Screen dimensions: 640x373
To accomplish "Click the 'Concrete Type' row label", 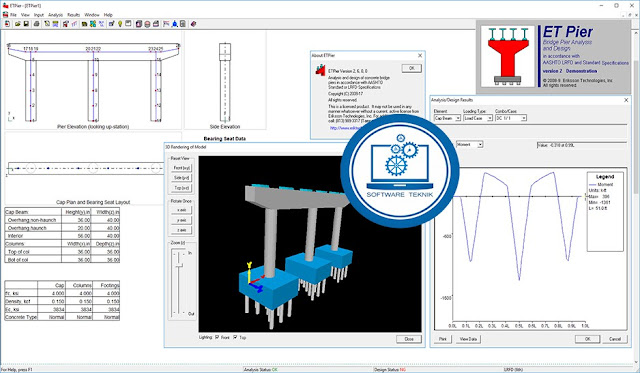I will pos(21,317).
